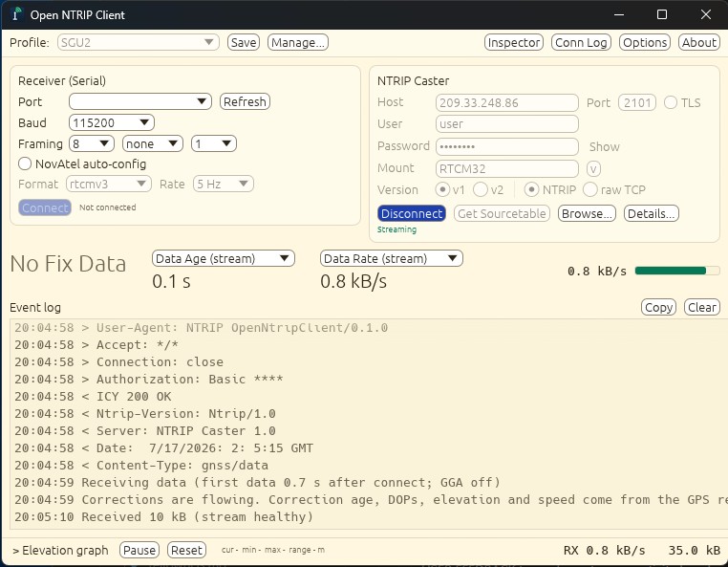The width and height of the screenshot is (728, 567).
Task: Copy the event log
Action: pyautogui.click(x=658, y=307)
